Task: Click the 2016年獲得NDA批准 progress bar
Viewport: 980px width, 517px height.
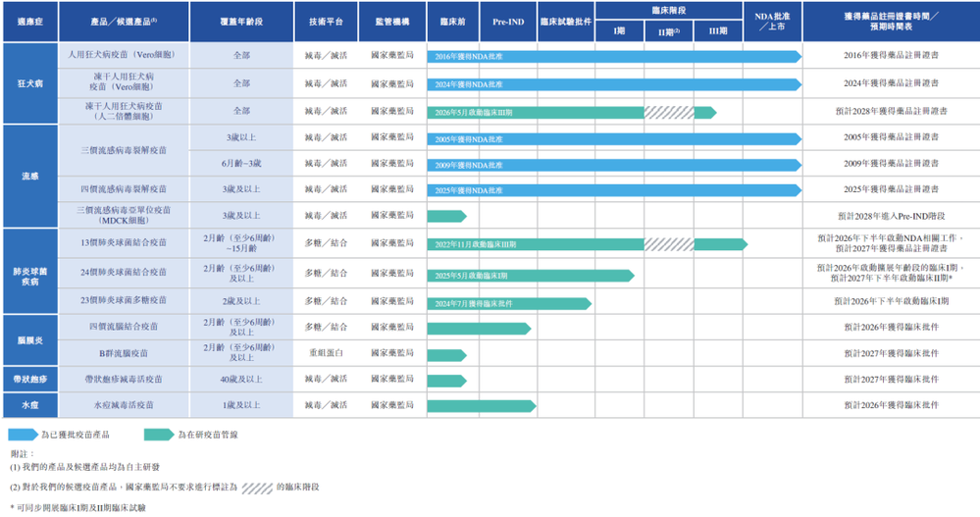Action: (614, 57)
